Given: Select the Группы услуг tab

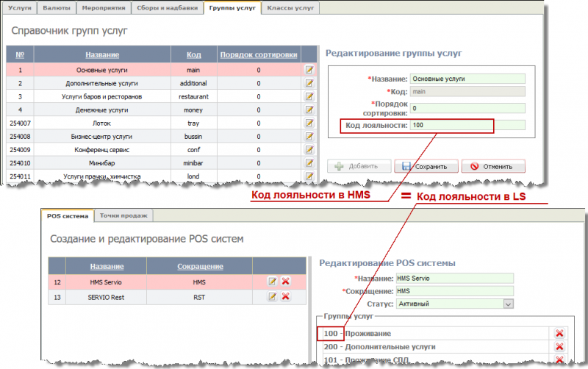Looking at the screenshot, I should point(232,8).
